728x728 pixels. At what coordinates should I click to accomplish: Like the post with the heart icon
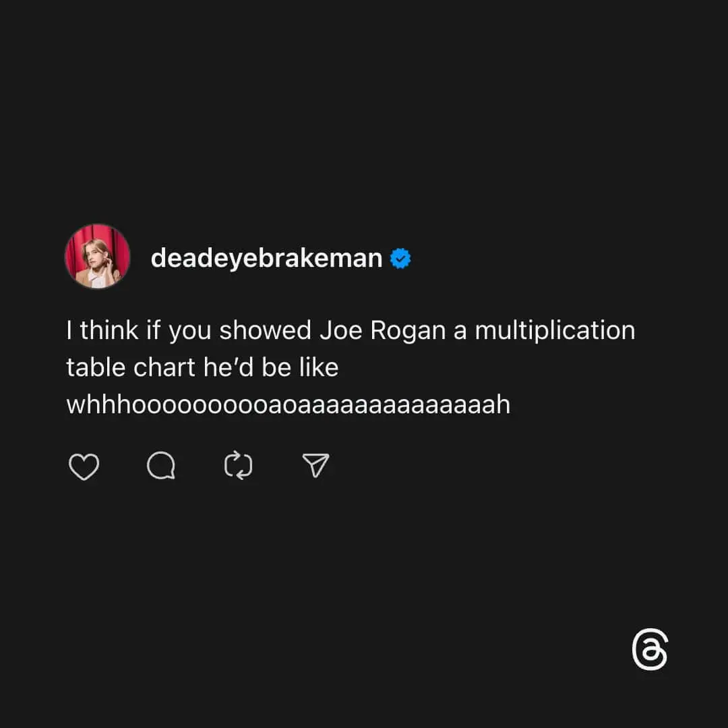coord(84,466)
